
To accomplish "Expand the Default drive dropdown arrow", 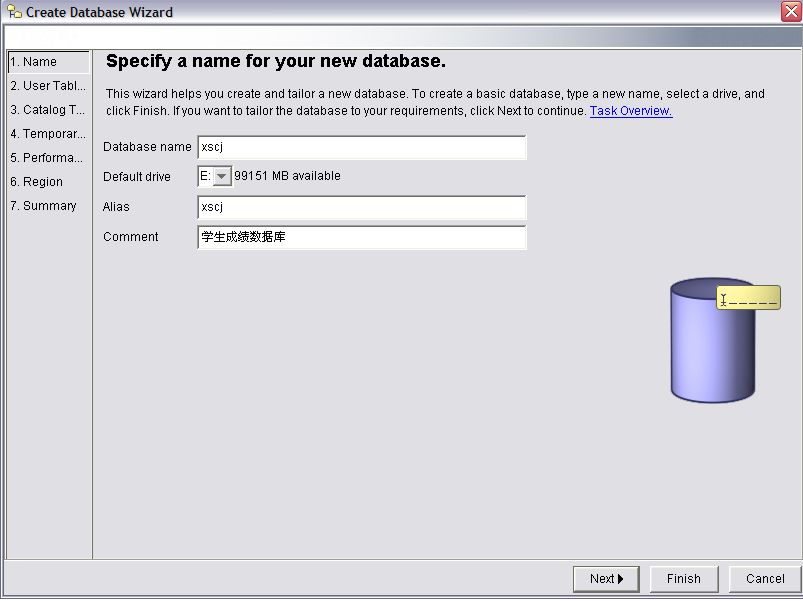I will pyautogui.click(x=222, y=177).
